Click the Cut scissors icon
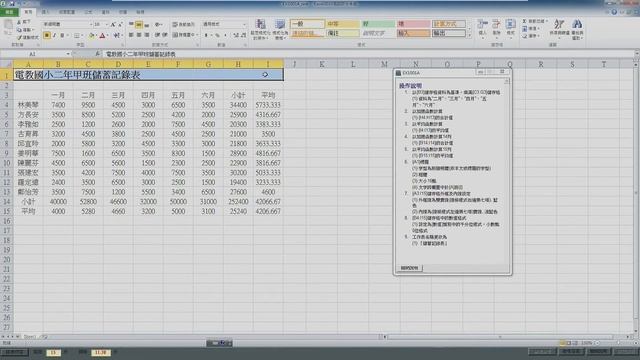 click(x=19, y=22)
